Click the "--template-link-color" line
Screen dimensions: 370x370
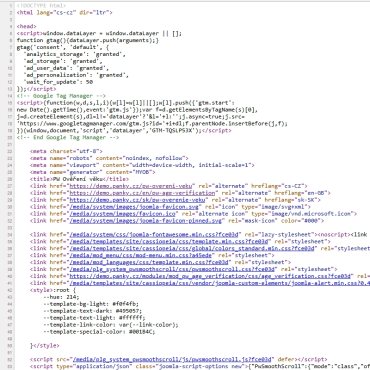111,325
